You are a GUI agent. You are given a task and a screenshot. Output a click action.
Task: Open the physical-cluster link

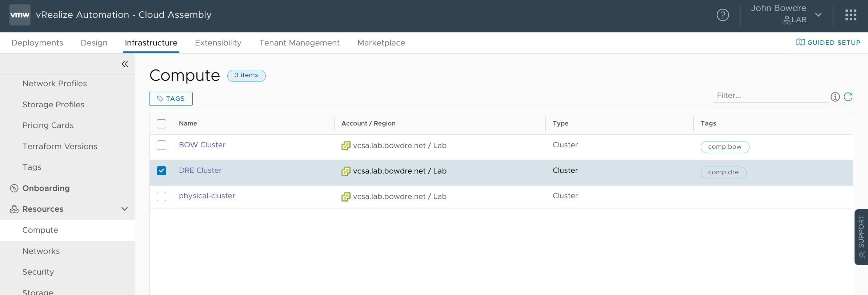207,196
